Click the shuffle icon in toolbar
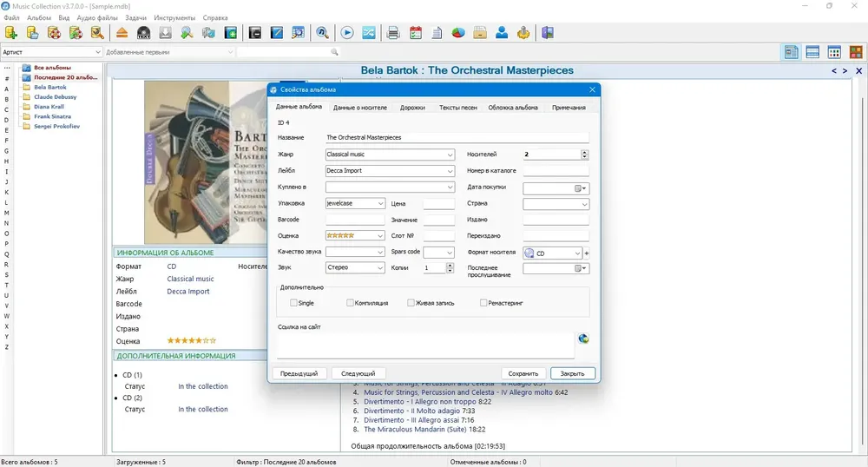The image size is (868, 467). coord(369,33)
